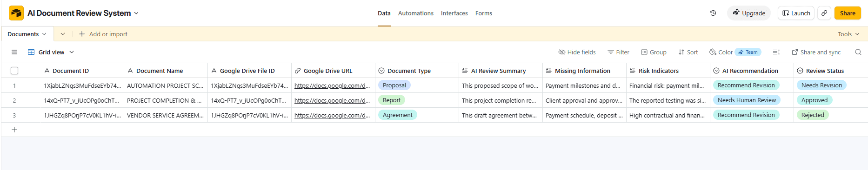868x170 pixels.
Task: Click the Grid view table icon
Action: point(31,52)
